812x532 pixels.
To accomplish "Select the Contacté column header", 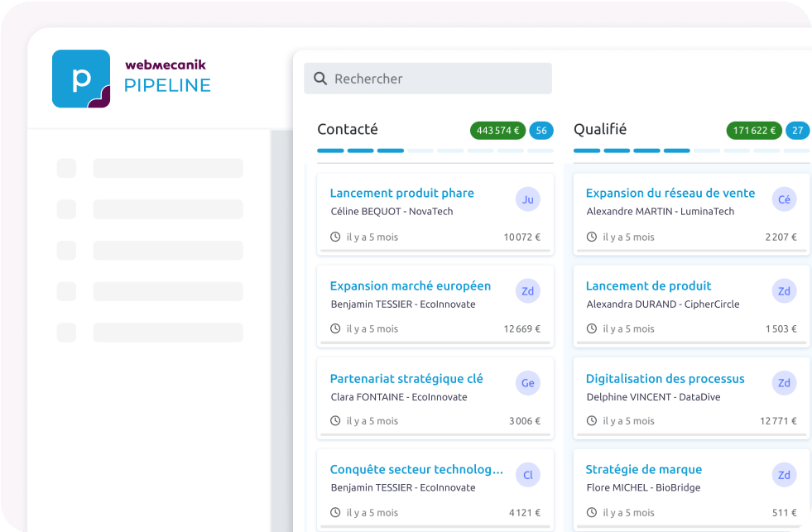I will click(347, 129).
